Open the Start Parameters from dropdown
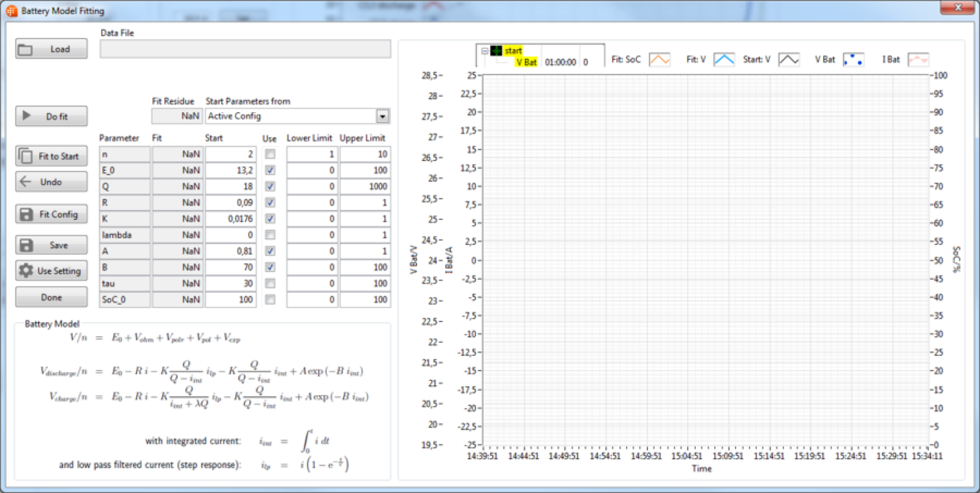The height and width of the screenshot is (493, 980). point(382,116)
